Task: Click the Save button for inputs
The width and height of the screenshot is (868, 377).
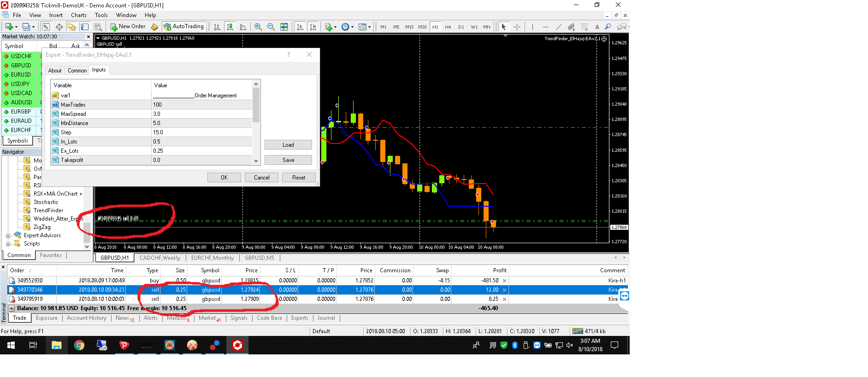Action: [x=288, y=160]
